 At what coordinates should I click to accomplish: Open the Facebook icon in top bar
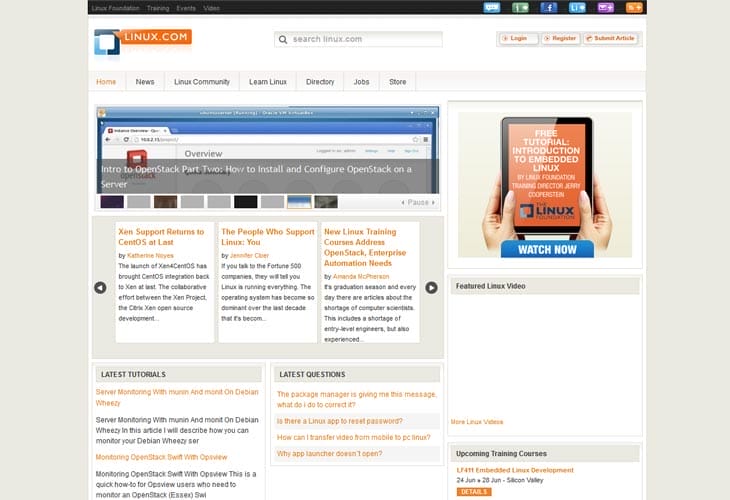[548, 7]
